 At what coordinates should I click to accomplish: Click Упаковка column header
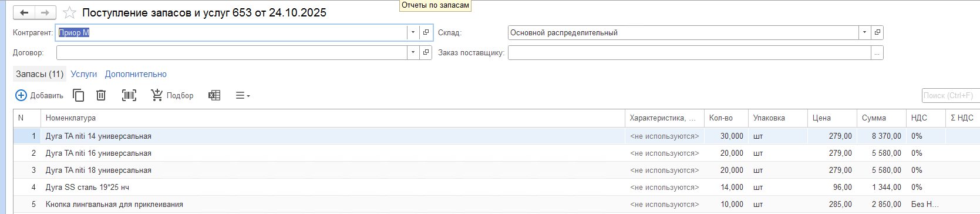[778, 118]
